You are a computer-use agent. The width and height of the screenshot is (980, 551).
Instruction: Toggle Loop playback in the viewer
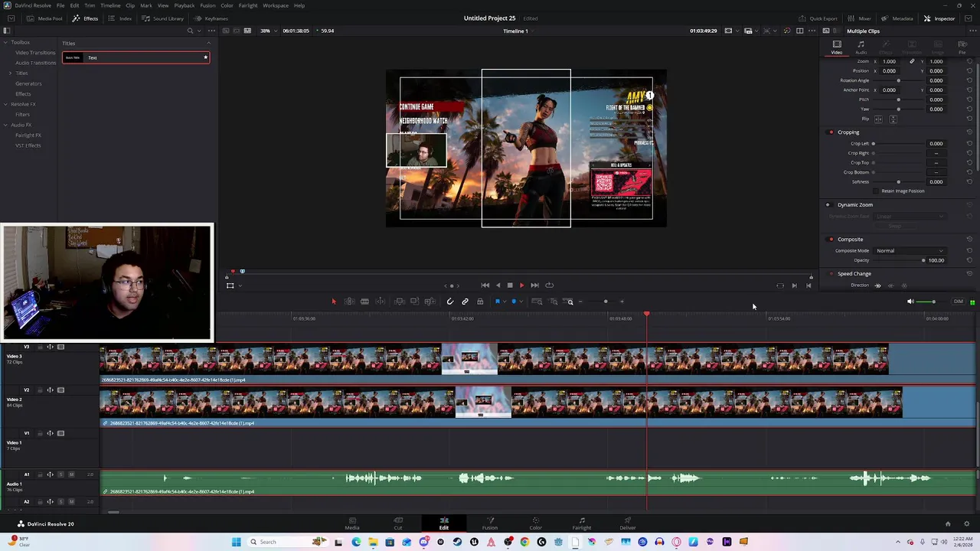click(549, 285)
